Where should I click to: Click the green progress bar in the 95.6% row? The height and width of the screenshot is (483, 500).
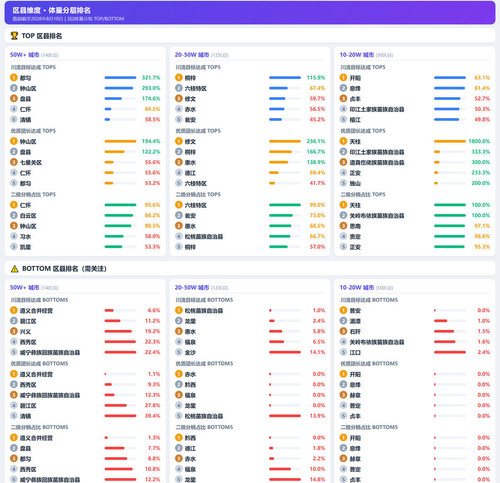[x=120, y=205]
